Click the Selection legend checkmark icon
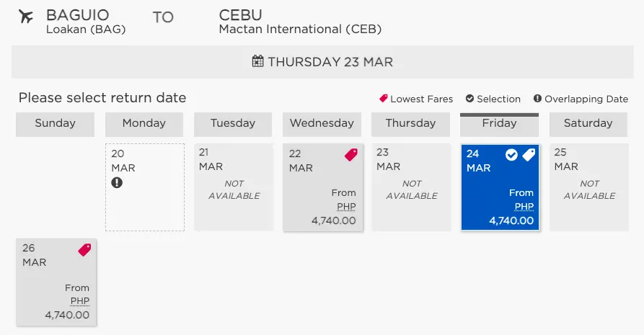The height and width of the screenshot is (335, 644). (470, 99)
